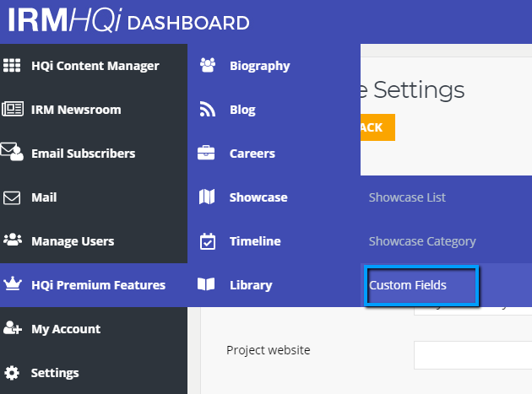Click the Manage Users group icon

(13, 240)
